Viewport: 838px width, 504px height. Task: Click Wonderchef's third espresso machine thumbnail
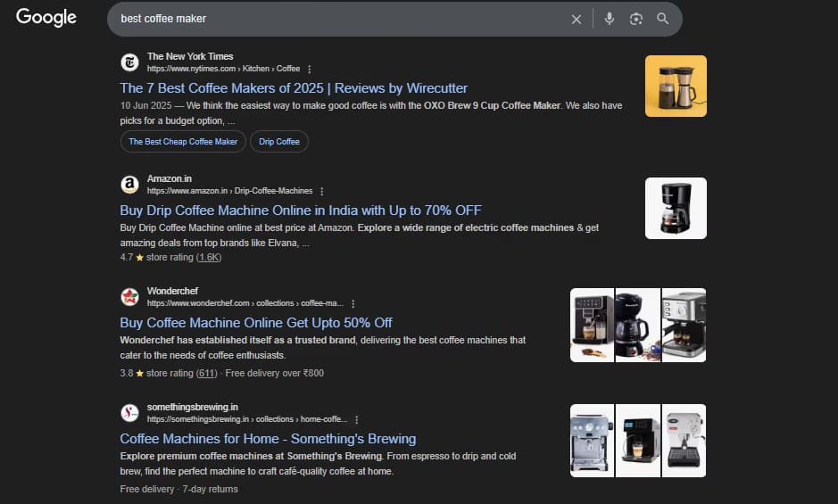click(684, 325)
